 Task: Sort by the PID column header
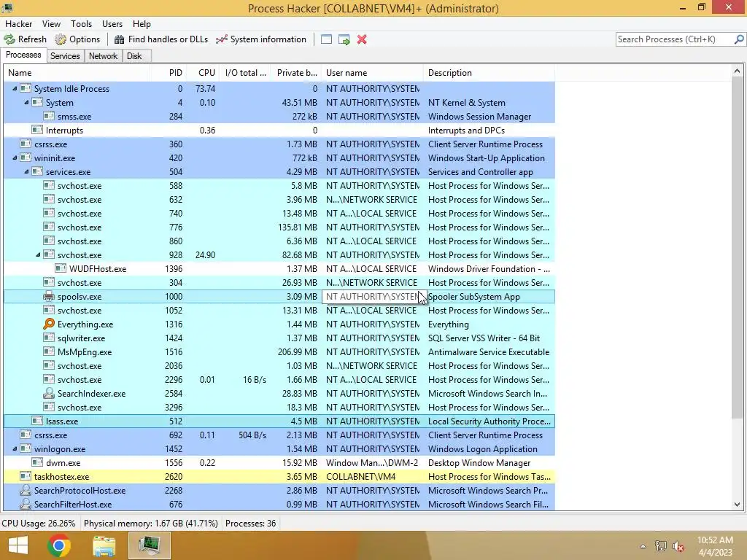click(168, 73)
